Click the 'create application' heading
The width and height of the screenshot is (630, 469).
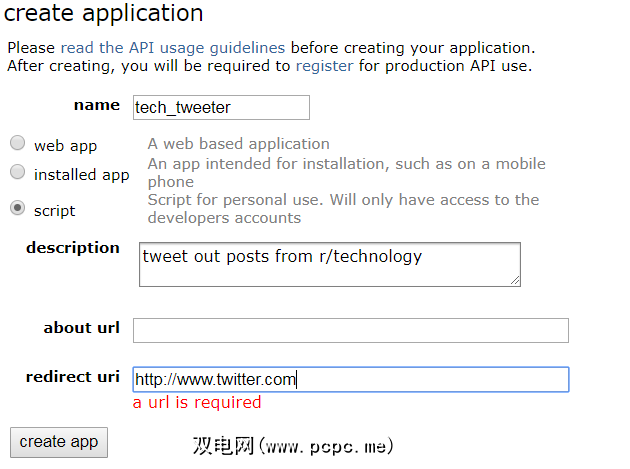coord(104,14)
